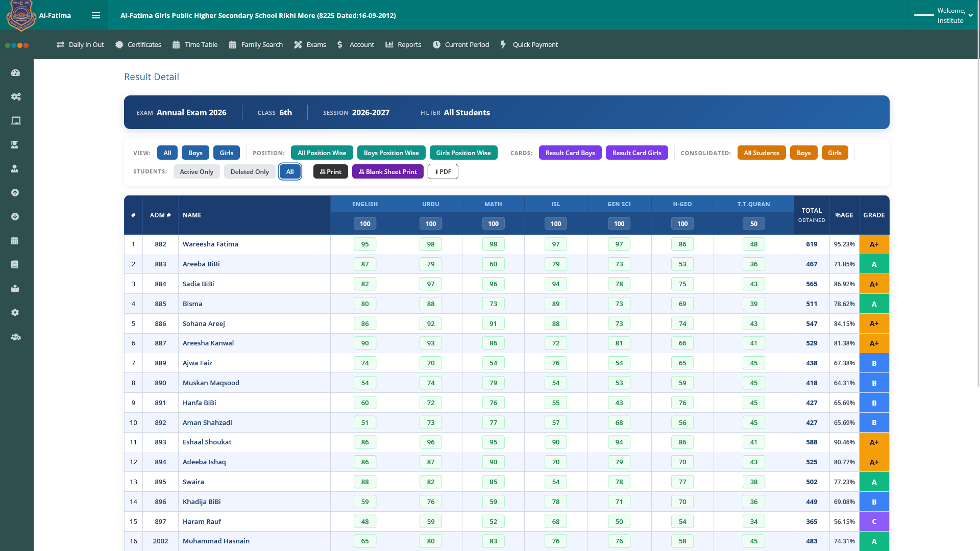
Task: Select the All students filter
Action: [290, 172]
